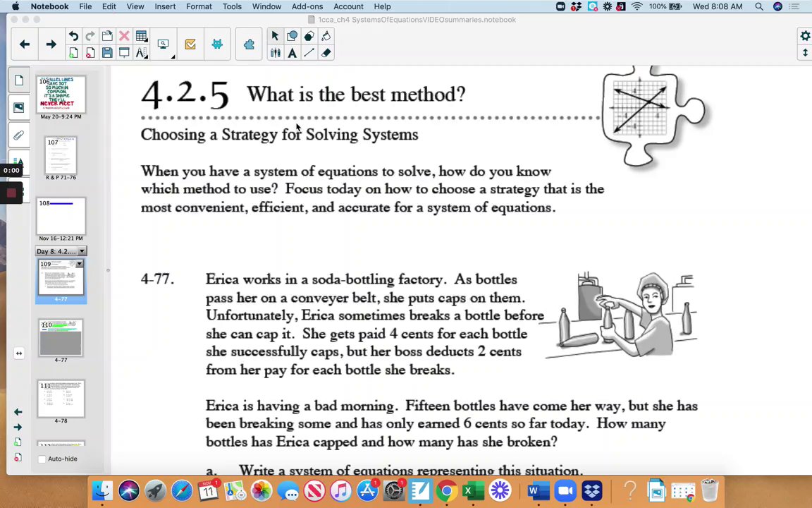Choose the regular polygons tool
The height and width of the screenshot is (508, 812).
pyautogui.click(x=309, y=35)
